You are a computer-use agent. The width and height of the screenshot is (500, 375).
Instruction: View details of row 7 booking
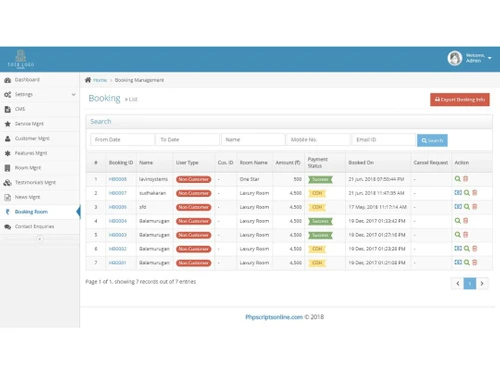pos(467,262)
